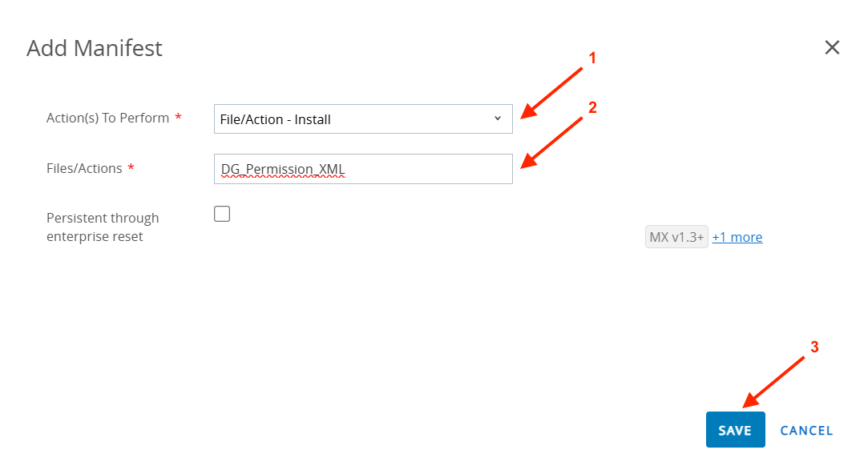The width and height of the screenshot is (868, 462).
Task: Open the +1 more link
Action: coord(737,237)
